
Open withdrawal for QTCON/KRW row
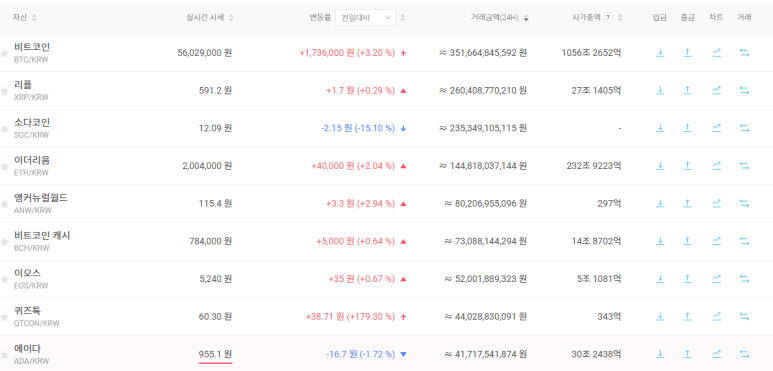pos(688,316)
